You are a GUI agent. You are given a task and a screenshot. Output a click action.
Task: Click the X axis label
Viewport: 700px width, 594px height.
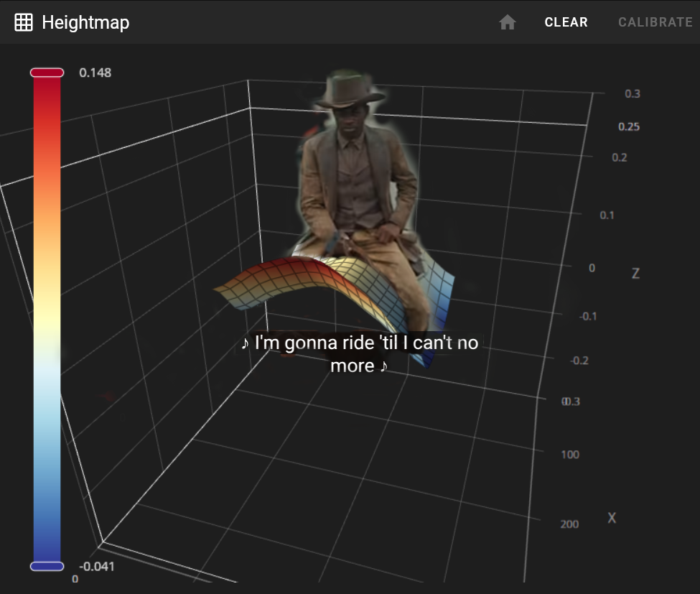coord(612,518)
